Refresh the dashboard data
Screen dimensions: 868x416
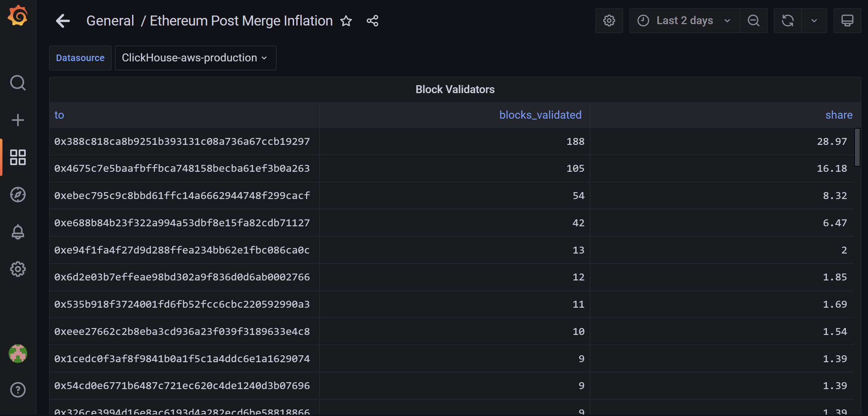pyautogui.click(x=787, y=21)
